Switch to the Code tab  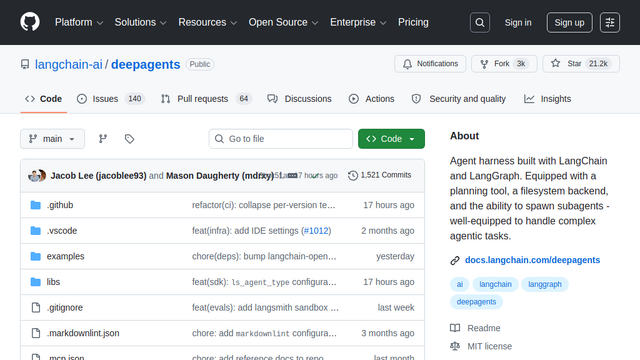(44, 99)
